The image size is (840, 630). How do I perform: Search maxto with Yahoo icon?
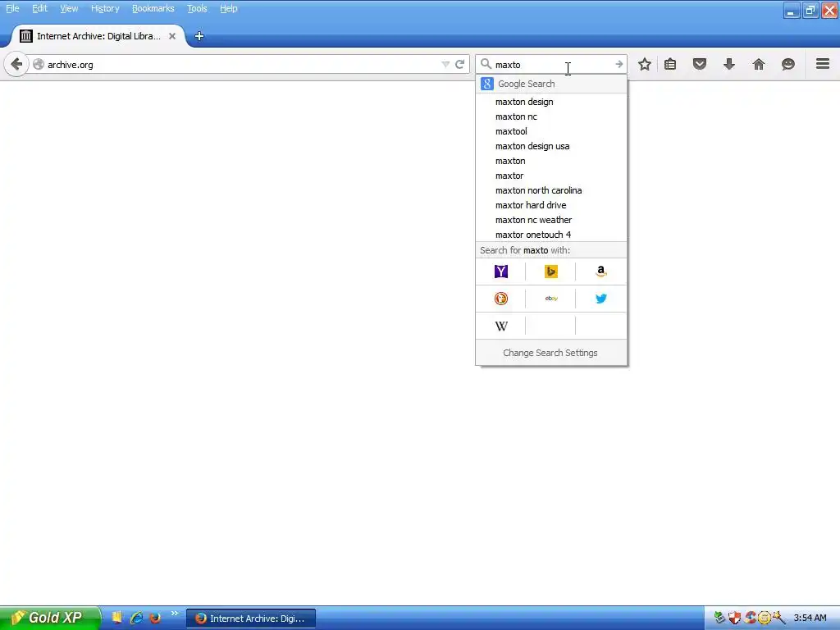tap(501, 272)
